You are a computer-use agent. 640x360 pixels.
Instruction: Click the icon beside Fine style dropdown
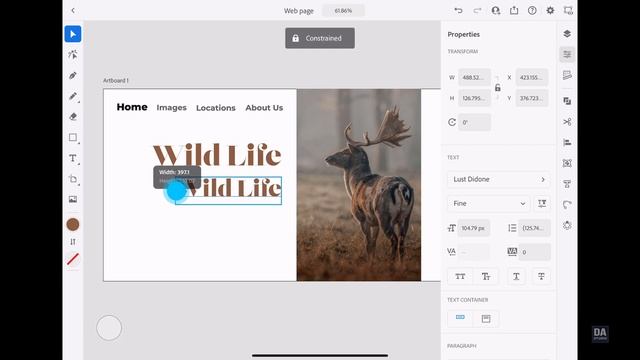pyautogui.click(x=542, y=204)
